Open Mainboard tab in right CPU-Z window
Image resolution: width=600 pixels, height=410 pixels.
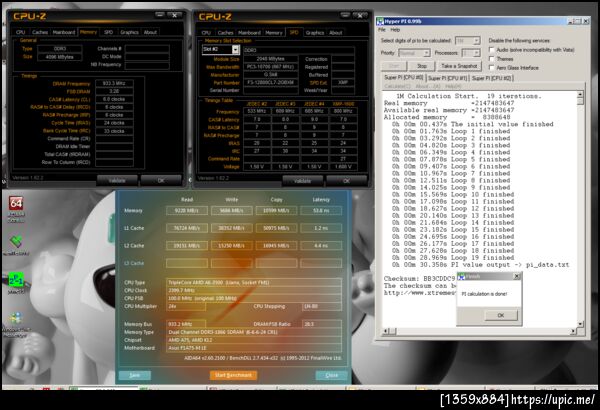[249, 33]
